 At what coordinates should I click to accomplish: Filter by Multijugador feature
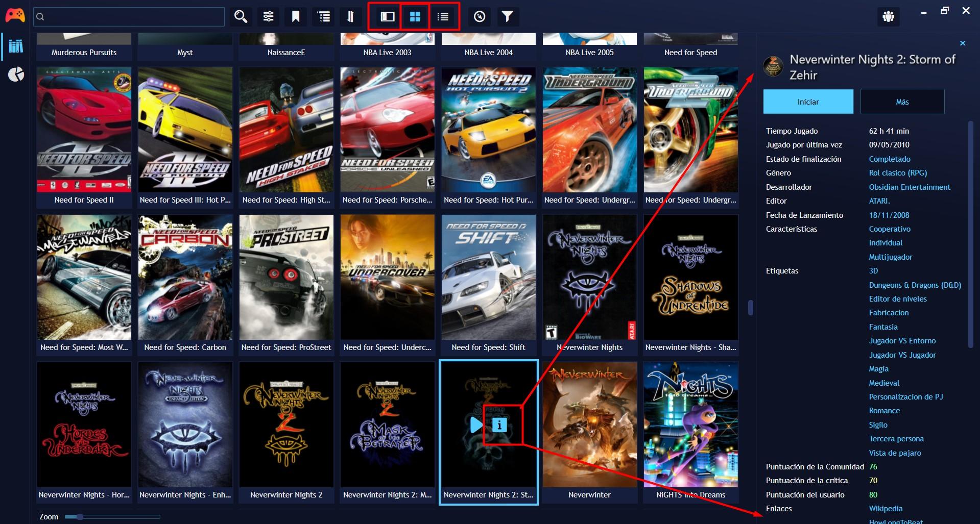point(891,257)
